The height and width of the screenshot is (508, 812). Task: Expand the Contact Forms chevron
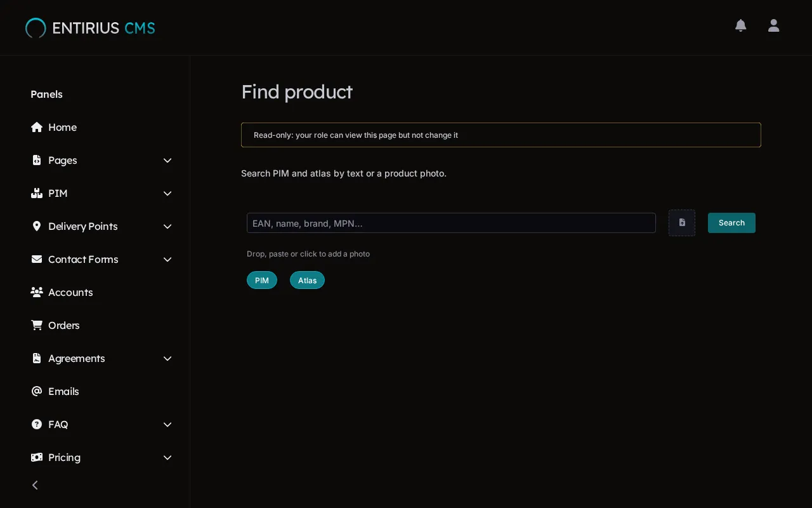[167, 259]
